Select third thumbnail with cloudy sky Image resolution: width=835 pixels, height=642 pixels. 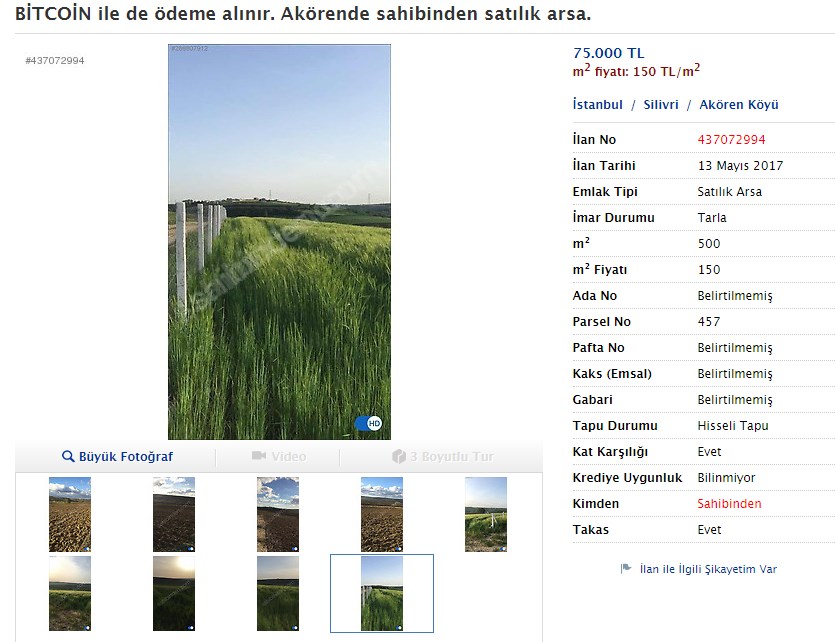(x=278, y=514)
